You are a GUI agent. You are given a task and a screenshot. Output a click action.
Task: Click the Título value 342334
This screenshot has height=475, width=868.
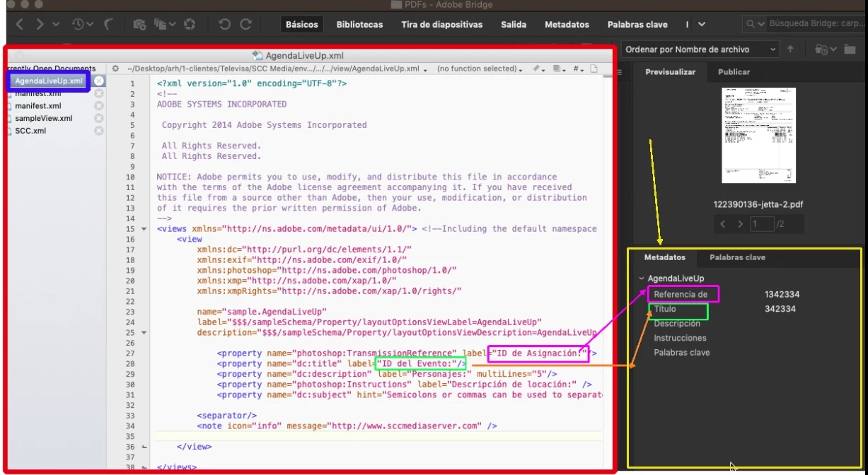click(780, 309)
